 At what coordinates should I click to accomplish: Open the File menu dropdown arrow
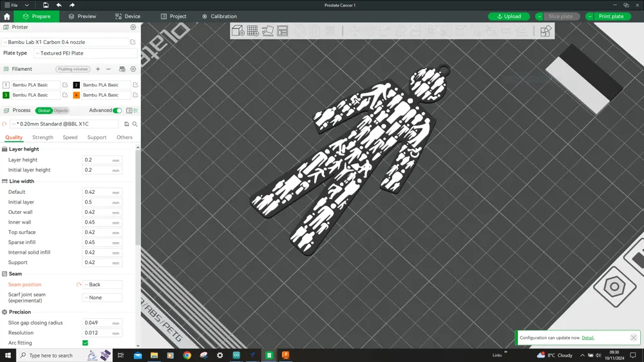pyautogui.click(x=26, y=5)
